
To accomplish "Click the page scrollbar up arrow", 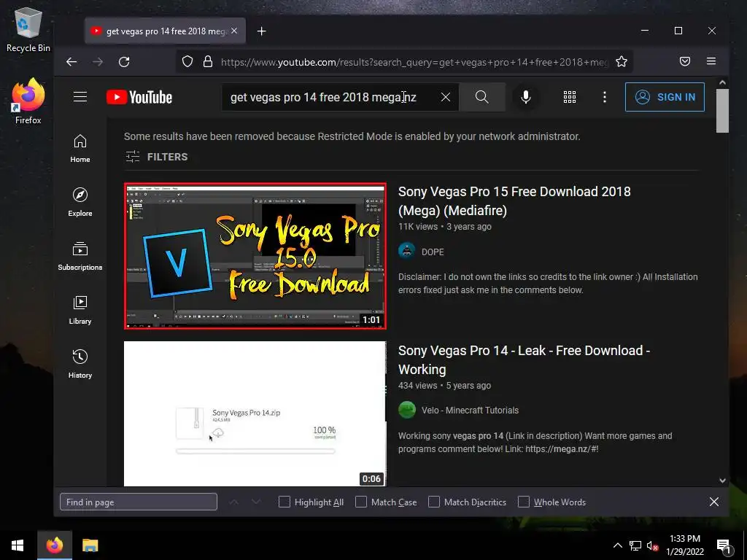I will (x=722, y=82).
